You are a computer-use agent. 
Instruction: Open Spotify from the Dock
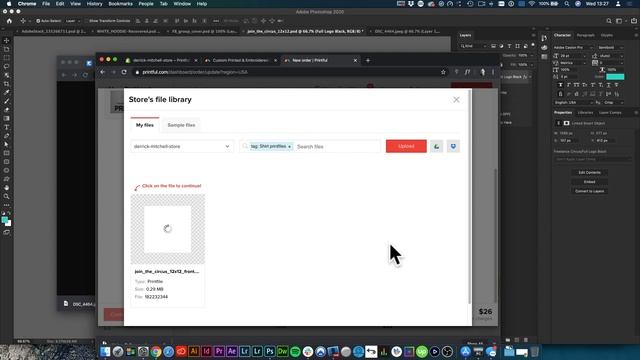[x=295, y=351]
